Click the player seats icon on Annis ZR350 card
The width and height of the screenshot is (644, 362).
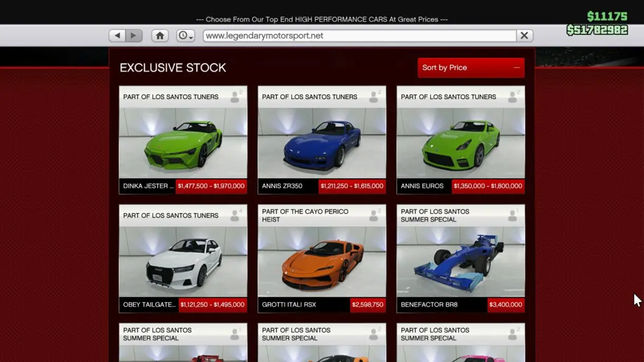pyautogui.click(x=375, y=97)
